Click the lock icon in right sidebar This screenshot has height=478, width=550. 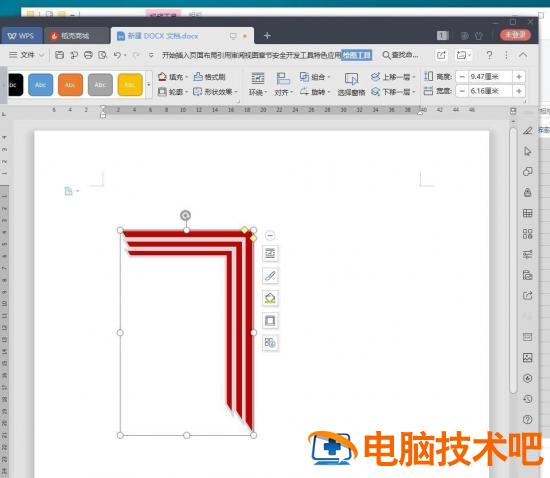(528, 192)
